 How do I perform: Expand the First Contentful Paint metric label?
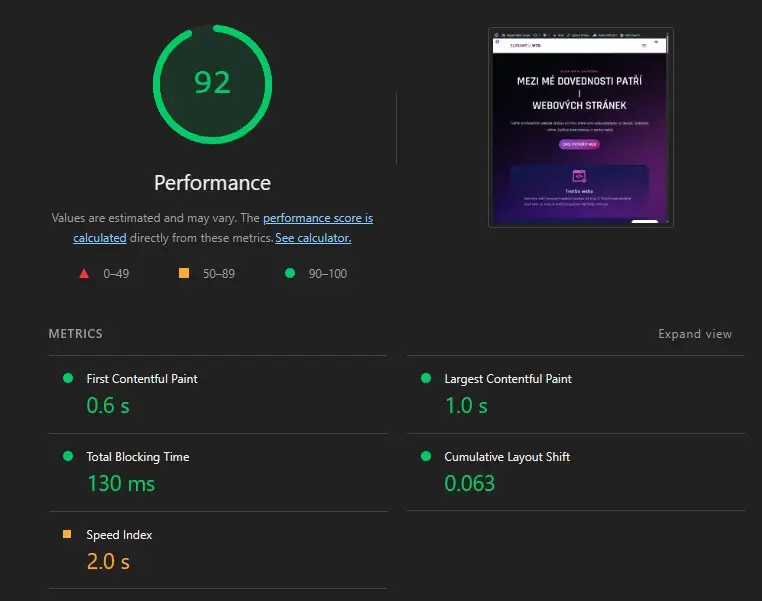142,379
